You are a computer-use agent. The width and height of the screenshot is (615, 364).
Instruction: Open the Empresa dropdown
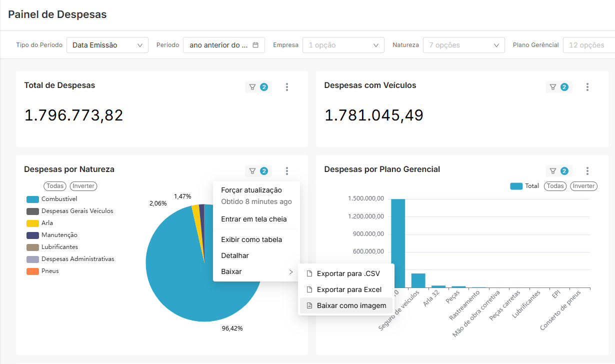click(x=343, y=45)
